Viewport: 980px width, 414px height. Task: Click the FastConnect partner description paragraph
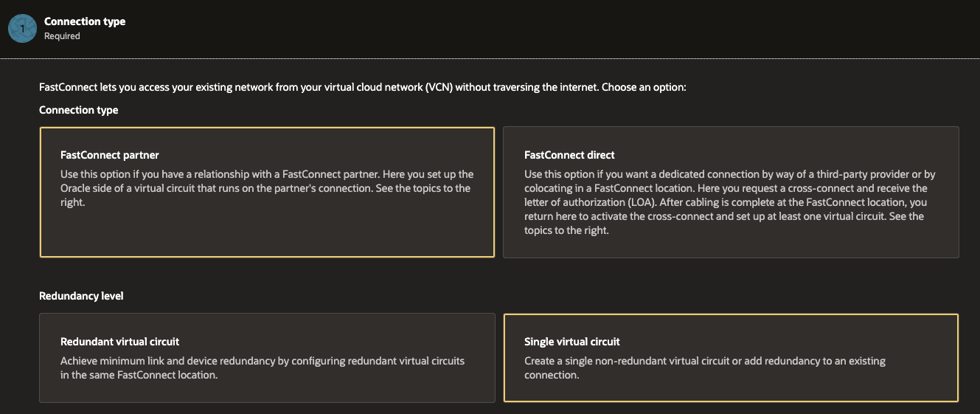click(267, 188)
